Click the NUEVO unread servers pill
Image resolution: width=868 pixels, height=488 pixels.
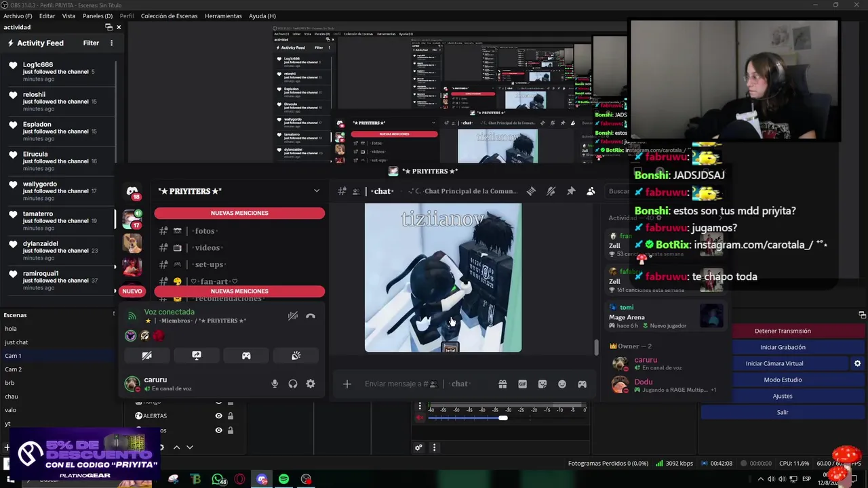(x=132, y=291)
